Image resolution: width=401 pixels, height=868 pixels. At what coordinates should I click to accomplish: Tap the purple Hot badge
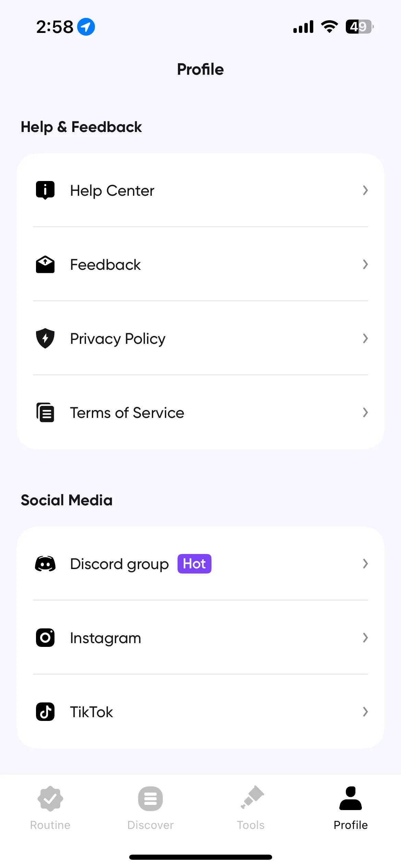point(194,564)
